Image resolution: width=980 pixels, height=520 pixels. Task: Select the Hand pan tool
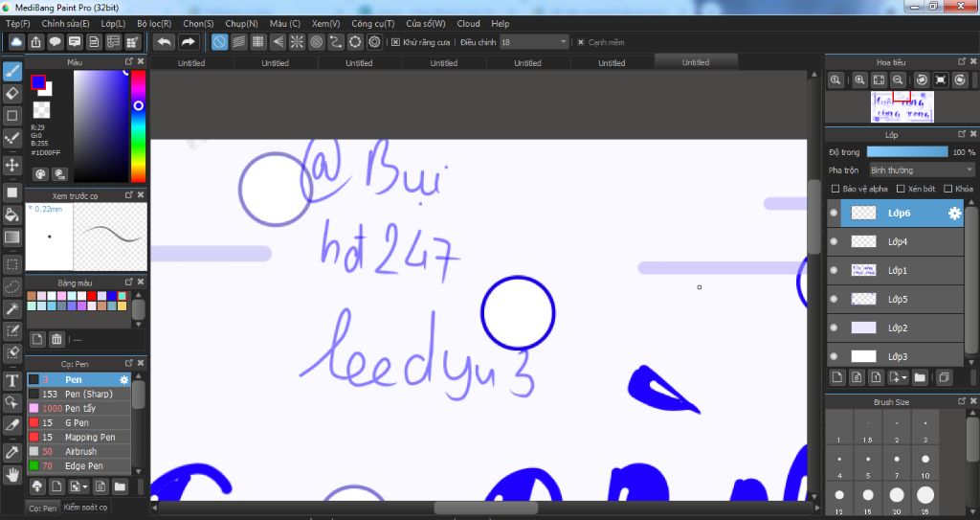click(11, 475)
